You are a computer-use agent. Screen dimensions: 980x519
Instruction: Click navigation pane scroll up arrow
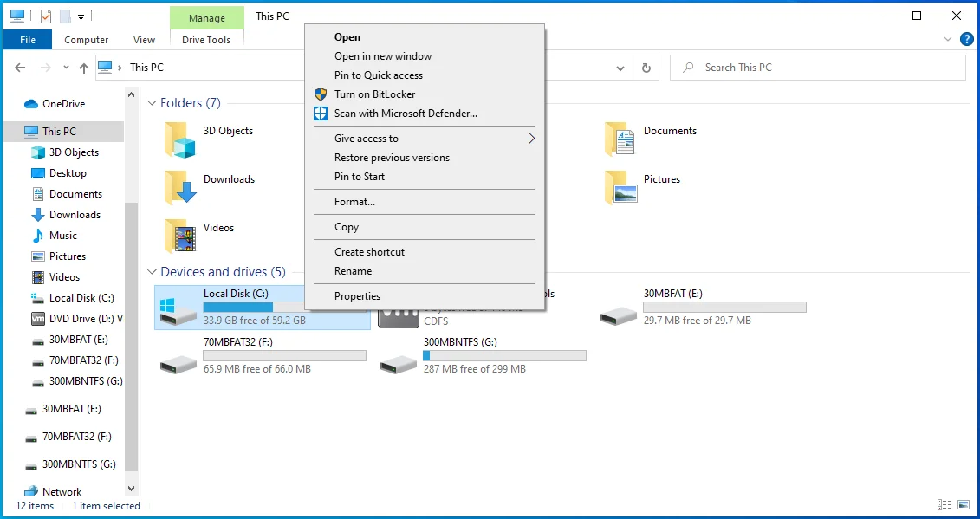click(x=131, y=95)
